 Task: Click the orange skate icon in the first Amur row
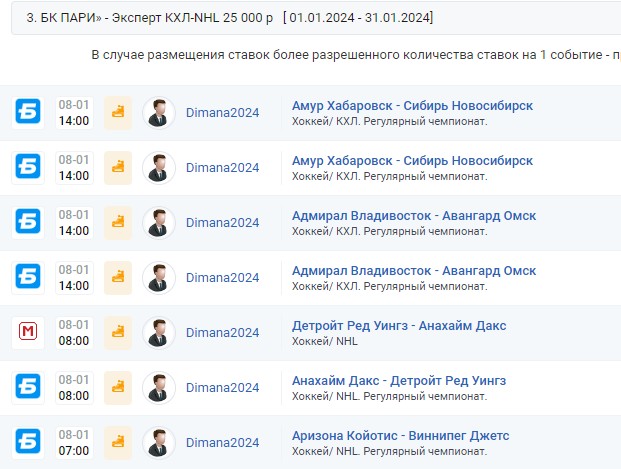(x=118, y=112)
